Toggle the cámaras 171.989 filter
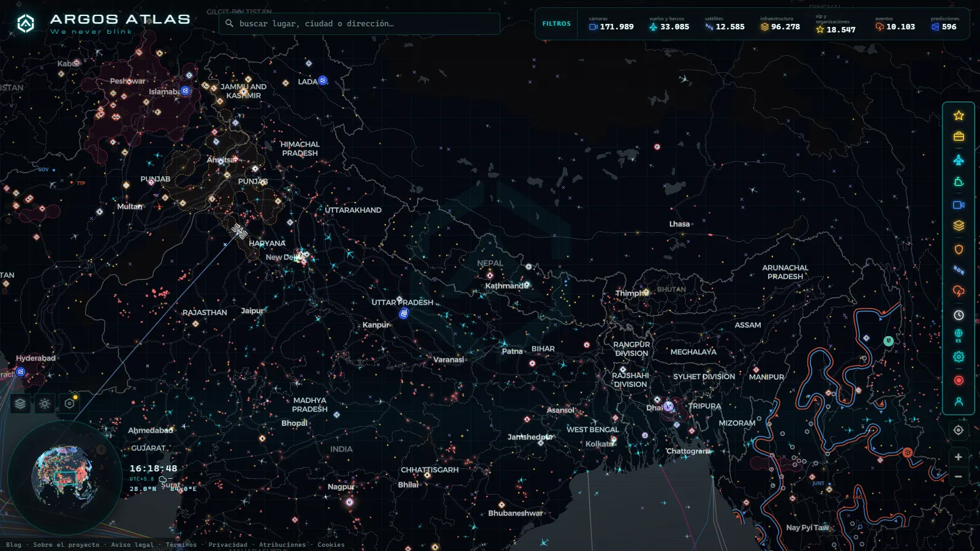Image resolution: width=980 pixels, height=551 pixels. pos(611,24)
